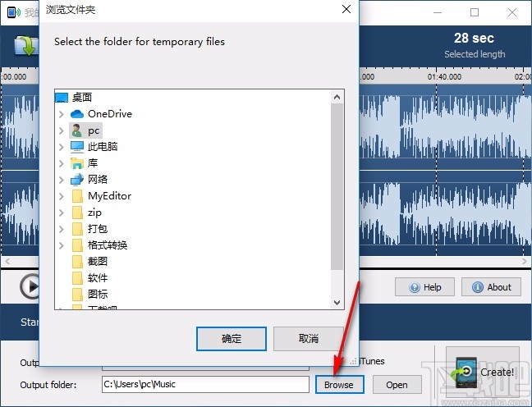Expand the 此电脑 tree node

(62, 147)
